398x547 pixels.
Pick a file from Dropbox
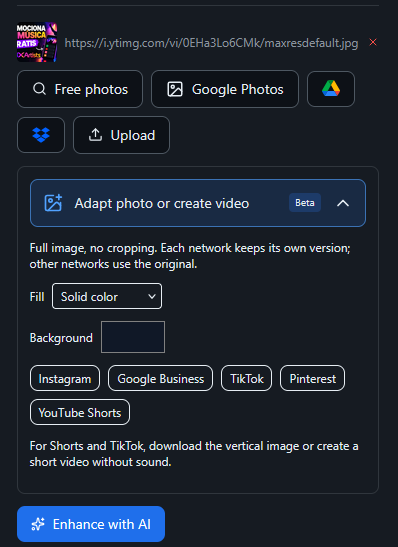[x=41, y=135]
